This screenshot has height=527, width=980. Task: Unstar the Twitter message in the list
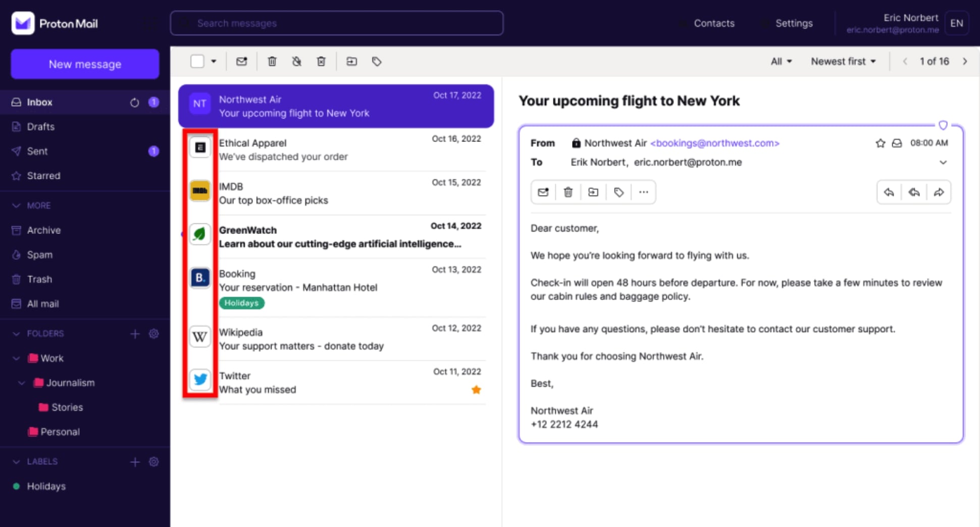(476, 390)
